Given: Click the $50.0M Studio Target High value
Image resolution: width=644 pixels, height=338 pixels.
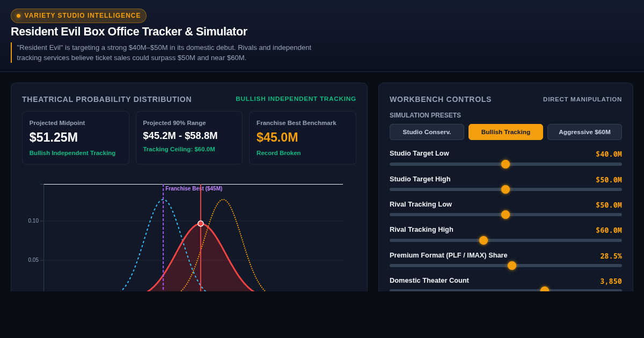Looking at the screenshot, I should (x=609, y=180).
